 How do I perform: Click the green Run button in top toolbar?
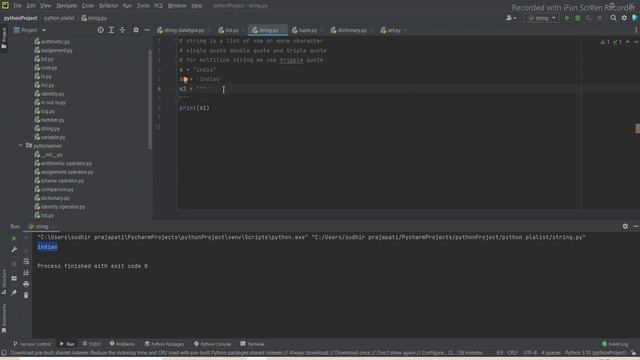[567, 18]
